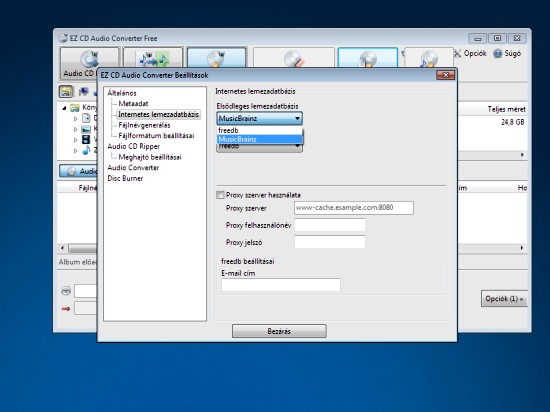Enable Proxy szerver használata checkbox
This screenshot has height=412, width=550.
point(220,195)
